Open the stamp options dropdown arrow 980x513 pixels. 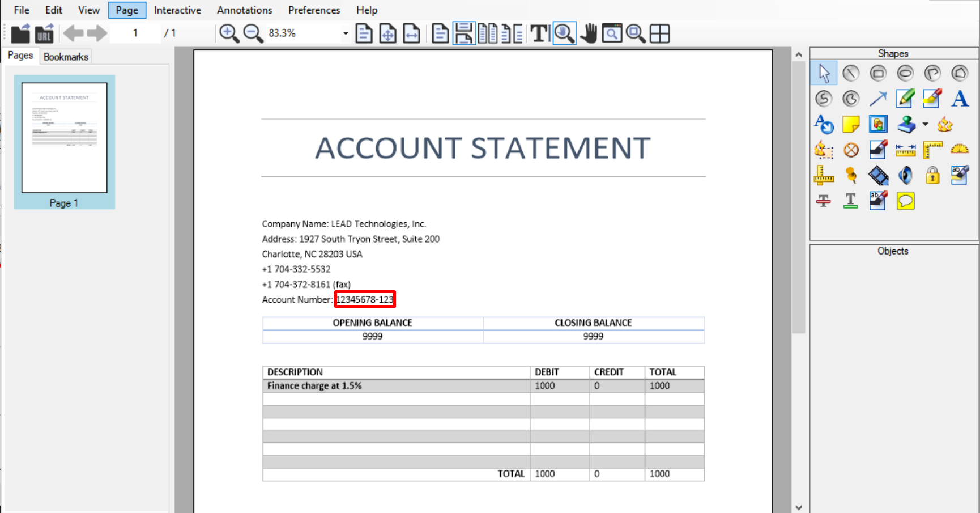(x=925, y=124)
